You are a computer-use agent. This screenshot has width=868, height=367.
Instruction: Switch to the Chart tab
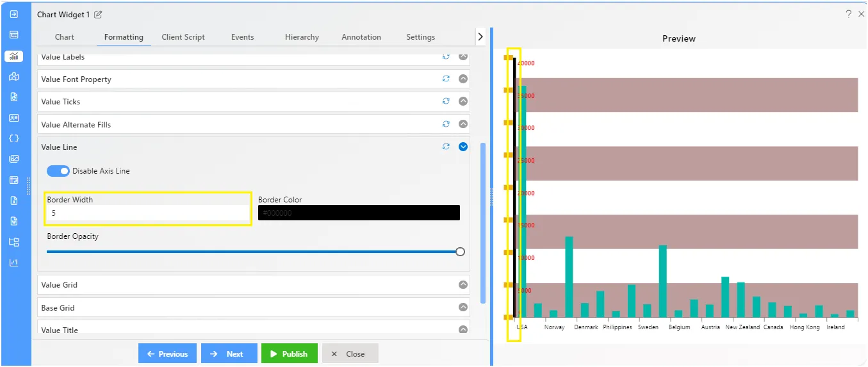pyautogui.click(x=65, y=37)
